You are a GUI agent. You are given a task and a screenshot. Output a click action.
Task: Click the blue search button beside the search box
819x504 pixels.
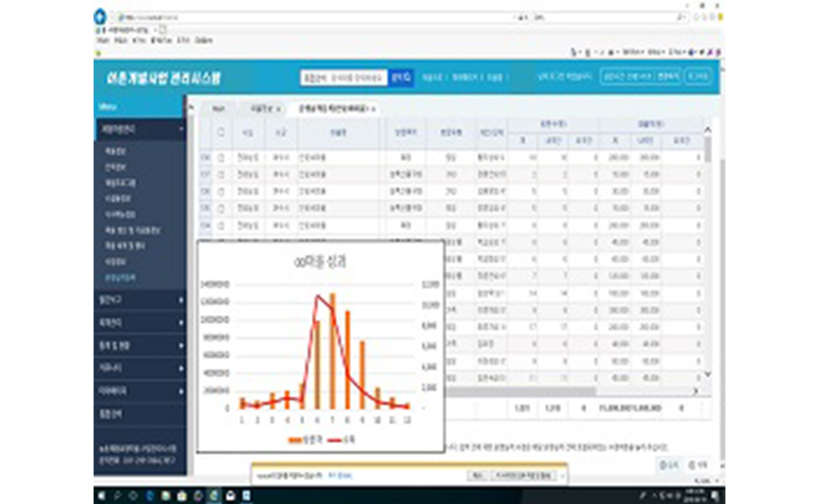coord(401,78)
